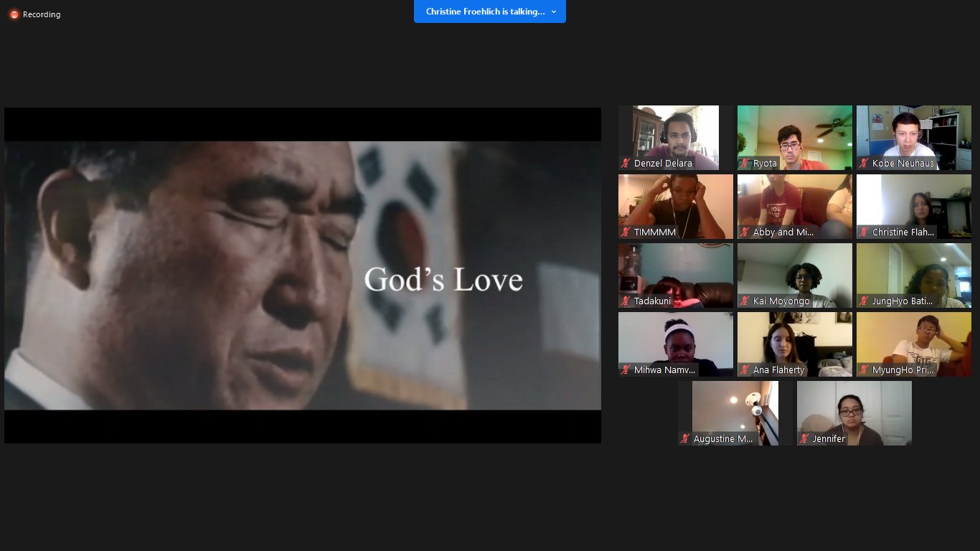
Task: Click the Recording label text
Action: pos(42,14)
